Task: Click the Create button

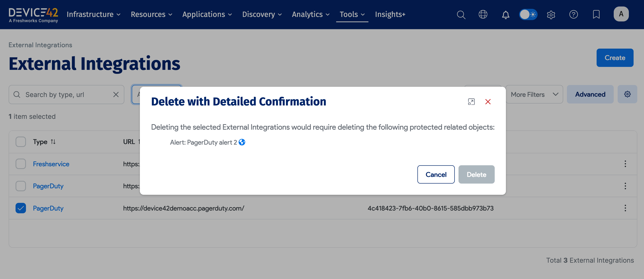Action: click(615, 57)
